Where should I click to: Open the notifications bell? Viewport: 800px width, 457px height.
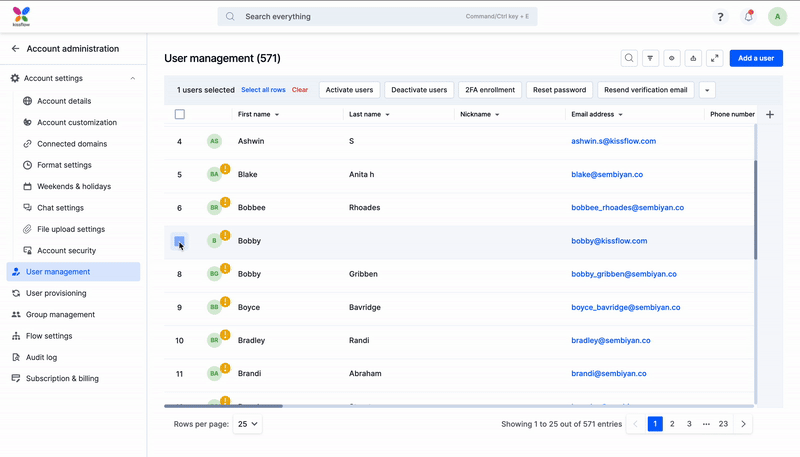pyautogui.click(x=748, y=17)
